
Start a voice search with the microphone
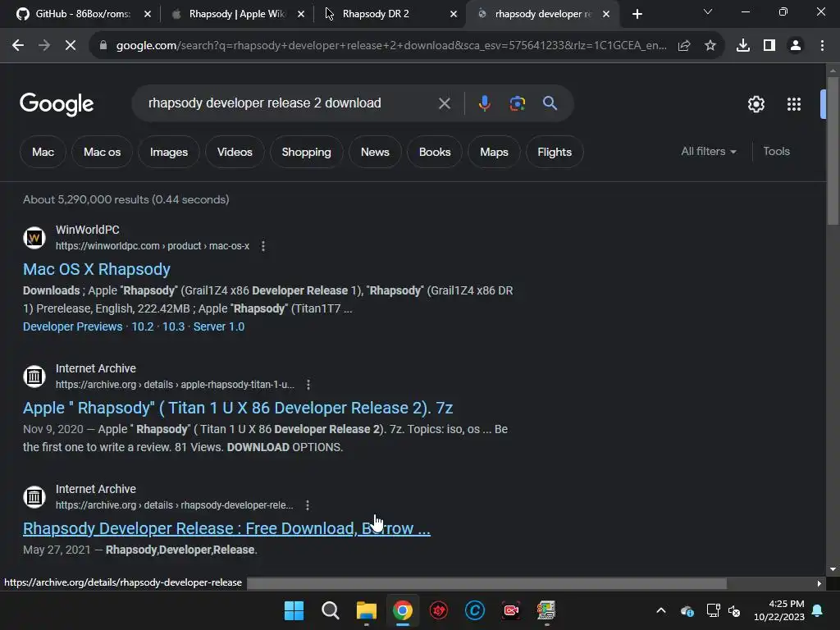[x=484, y=103]
